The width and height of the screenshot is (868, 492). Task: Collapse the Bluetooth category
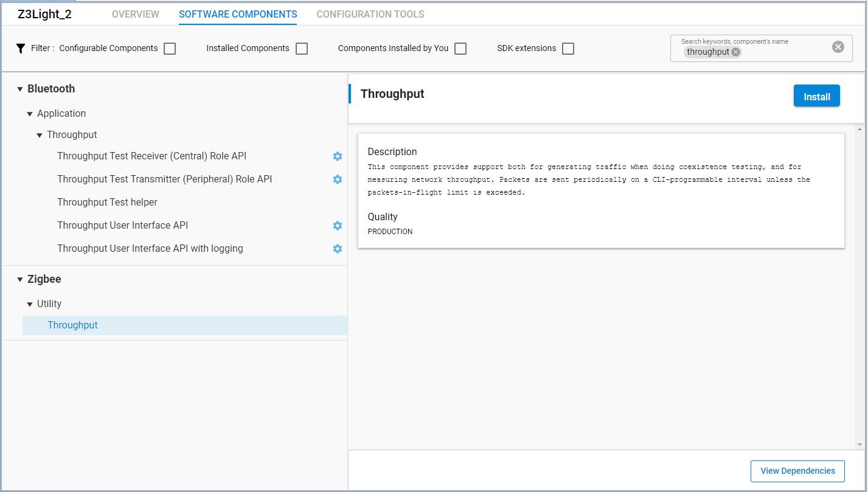[19, 89]
